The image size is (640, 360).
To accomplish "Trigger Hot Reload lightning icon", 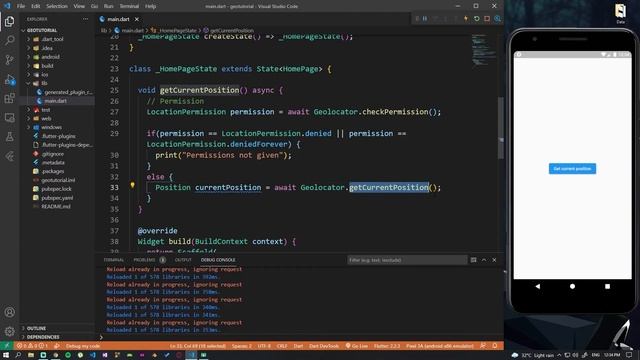I will pyautogui.click(x=466, y=19).
